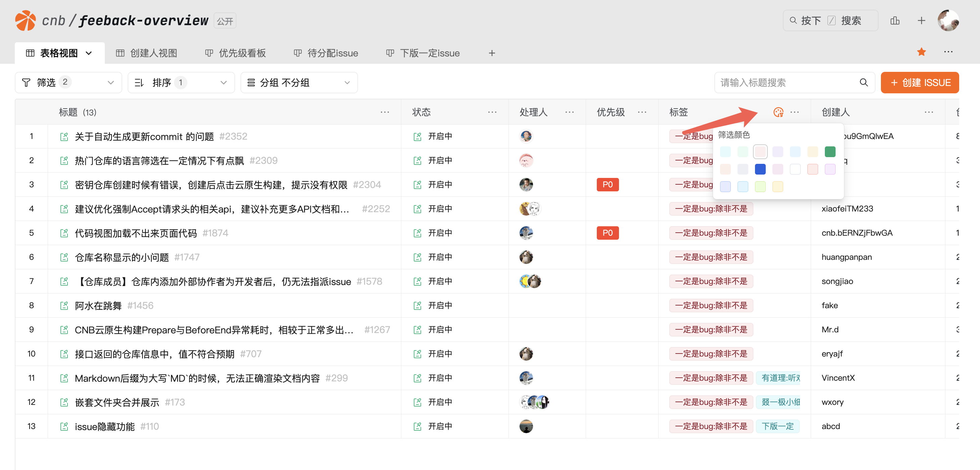Screen dimensions: 980x470
Task: Select the solid blue color swatch
Action: [x=760, y=169]
